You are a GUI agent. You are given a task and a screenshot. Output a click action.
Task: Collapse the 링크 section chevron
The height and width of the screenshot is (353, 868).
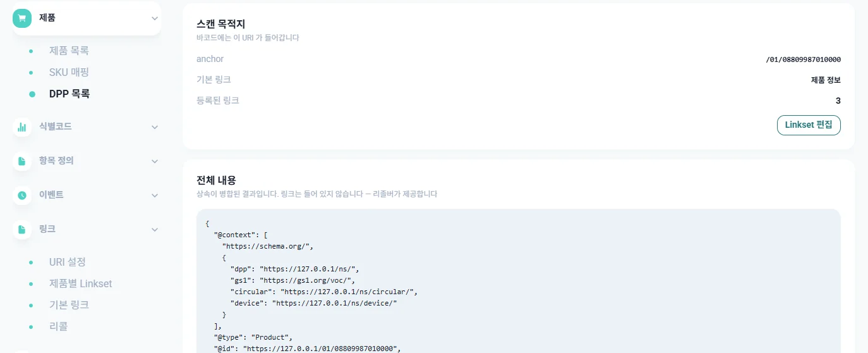pyautogui.click(x=155, y=230)
